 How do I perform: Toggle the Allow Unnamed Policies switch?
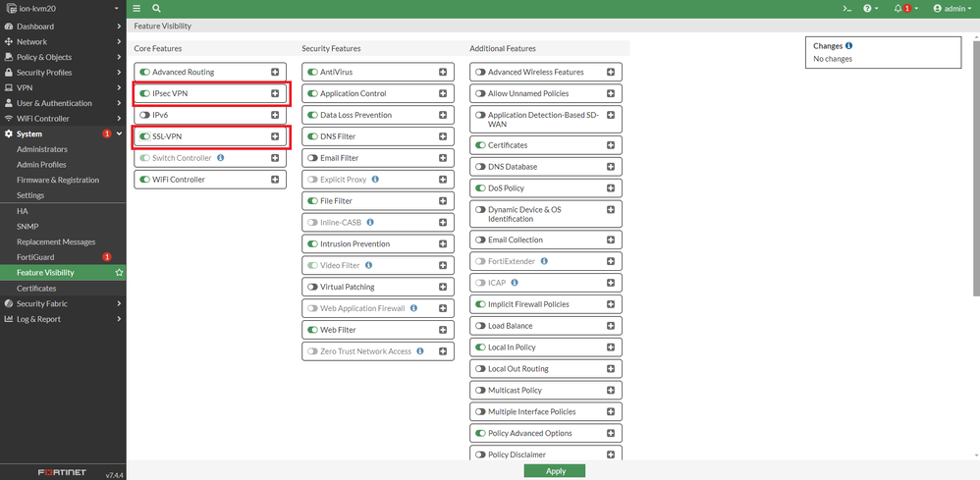click(x=480, y=93)
